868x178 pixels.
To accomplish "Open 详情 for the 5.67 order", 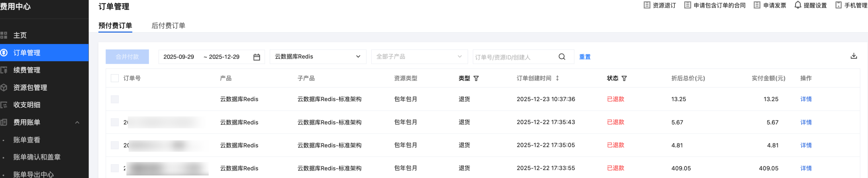I will coord(806,122).
